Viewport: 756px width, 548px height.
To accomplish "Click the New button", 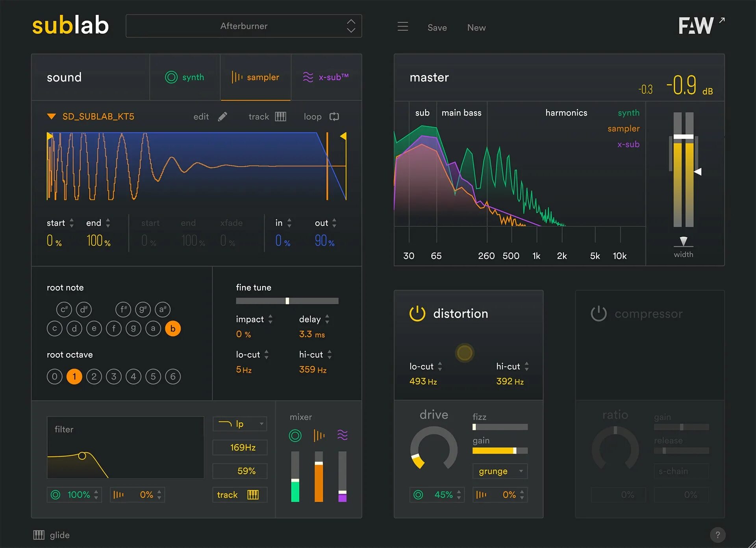I will pyautogui.click(x=476, y=28).
